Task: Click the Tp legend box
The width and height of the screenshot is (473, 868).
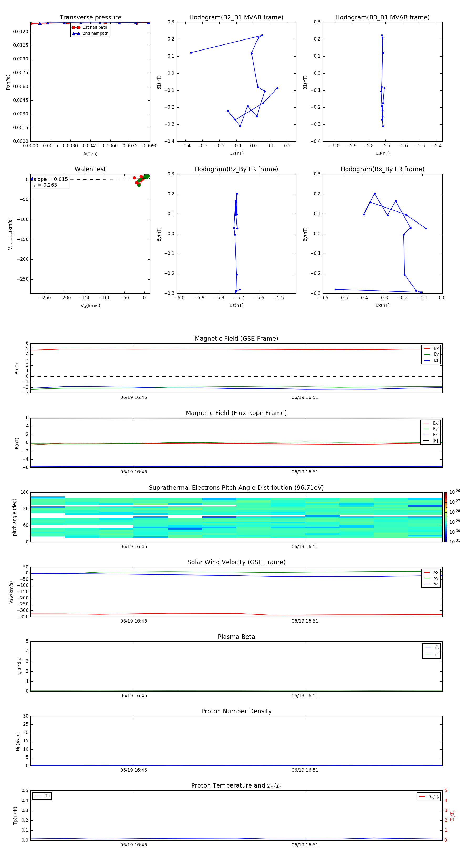Action: 42,796
